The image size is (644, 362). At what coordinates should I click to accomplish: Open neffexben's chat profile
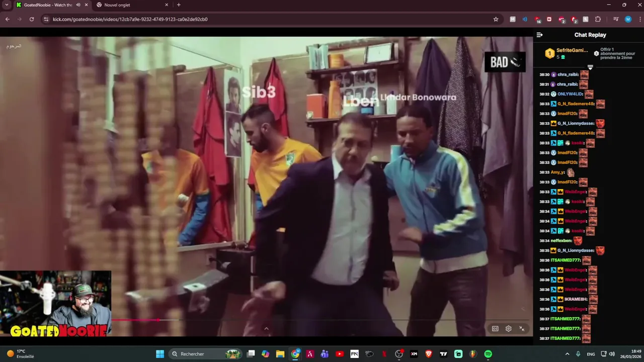coord(561,241)
